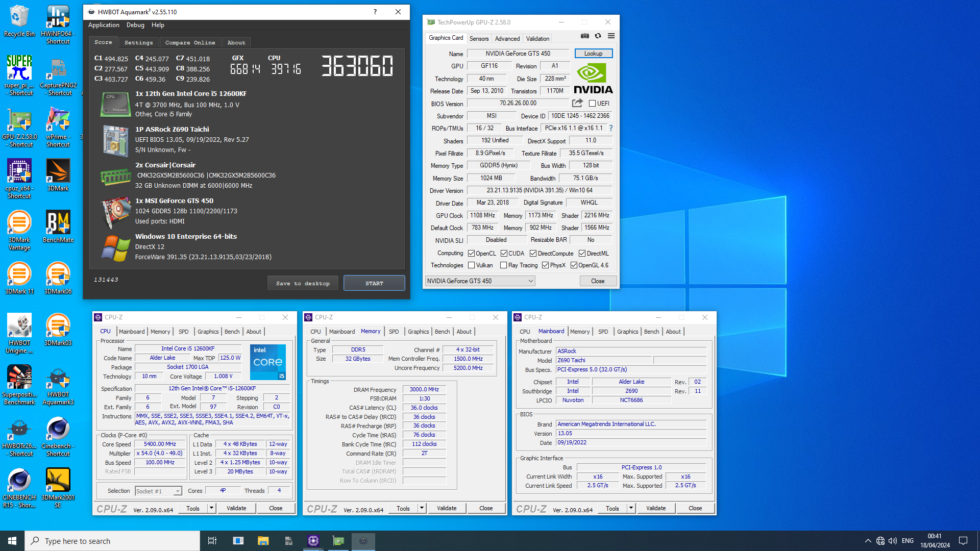Launch HWBOT Unigine desktop icon
Viewport: 980px width, 551px height.
(x=19, y=333)
